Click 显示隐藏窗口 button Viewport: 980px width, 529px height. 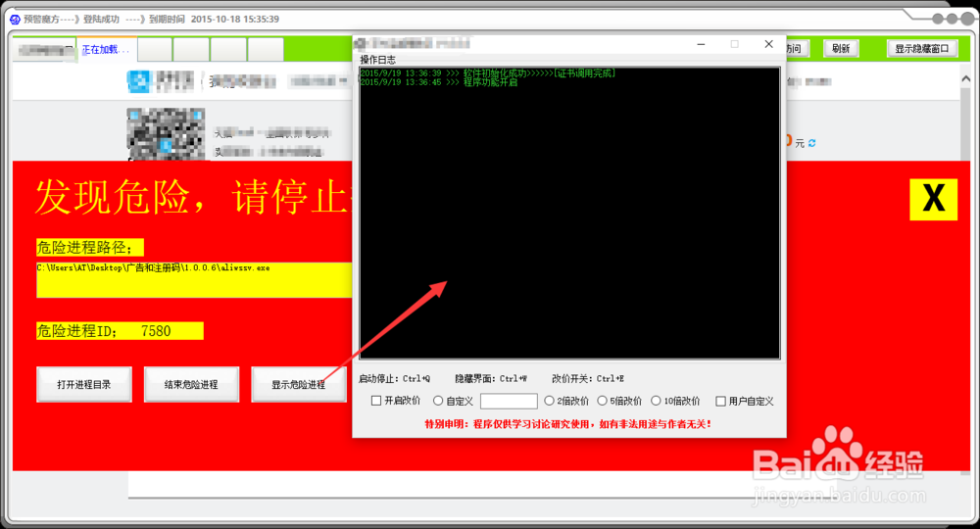click(x=922, y=49)
